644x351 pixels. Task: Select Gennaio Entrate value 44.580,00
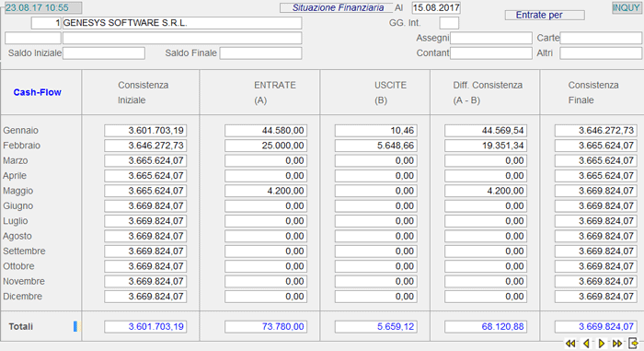tap(265, 131)
